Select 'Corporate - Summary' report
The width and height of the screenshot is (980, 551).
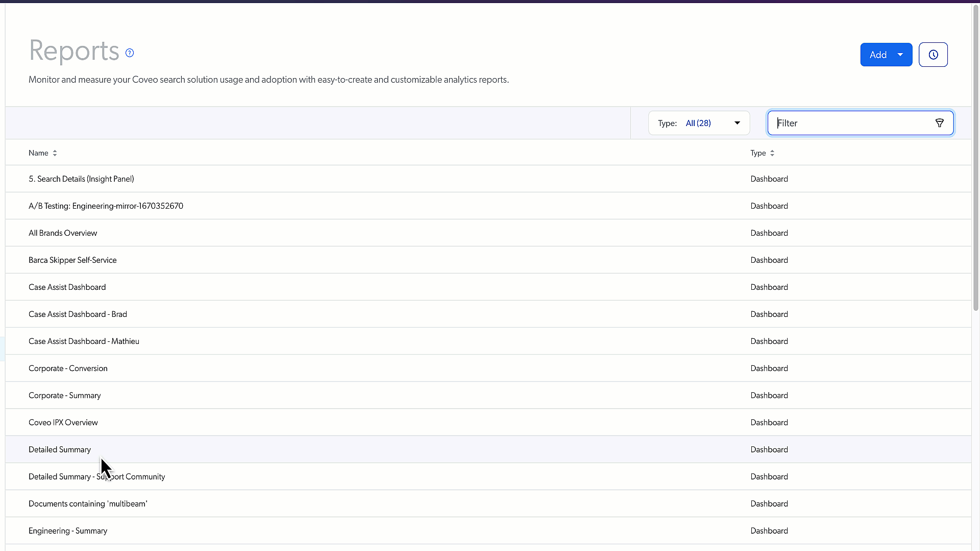64,395
